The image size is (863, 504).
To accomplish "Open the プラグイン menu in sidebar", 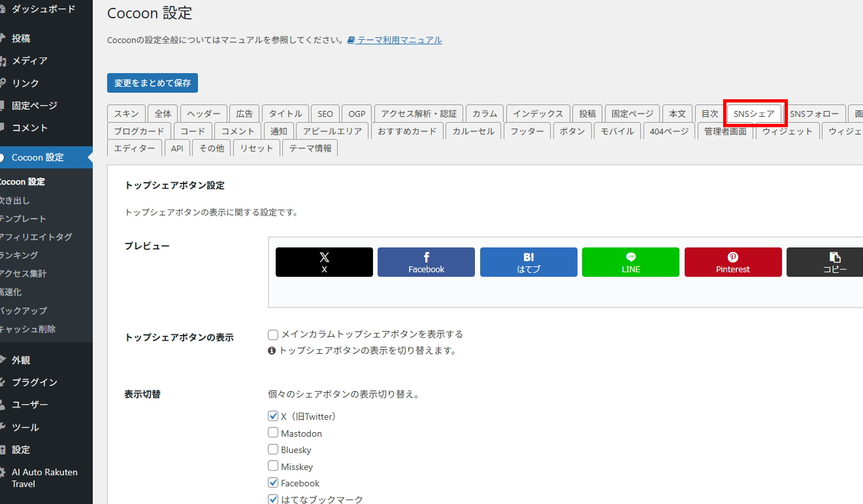I will [34, 383].
